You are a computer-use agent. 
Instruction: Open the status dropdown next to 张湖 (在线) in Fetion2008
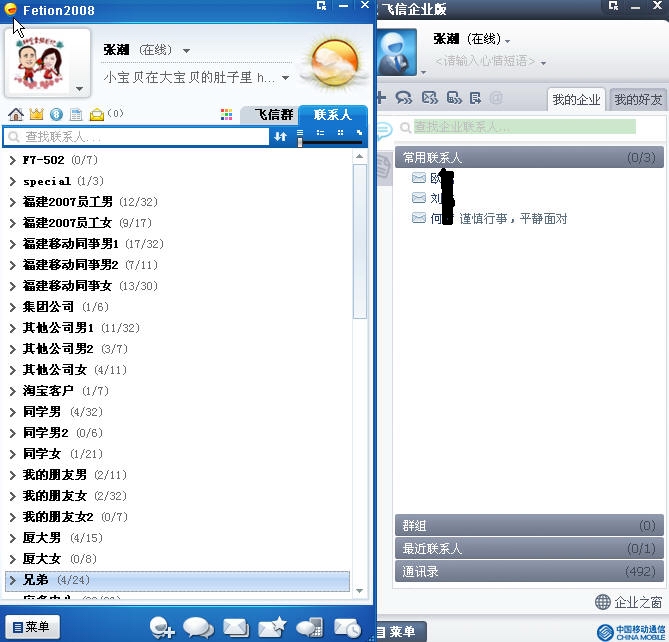(x=186, y=51)
